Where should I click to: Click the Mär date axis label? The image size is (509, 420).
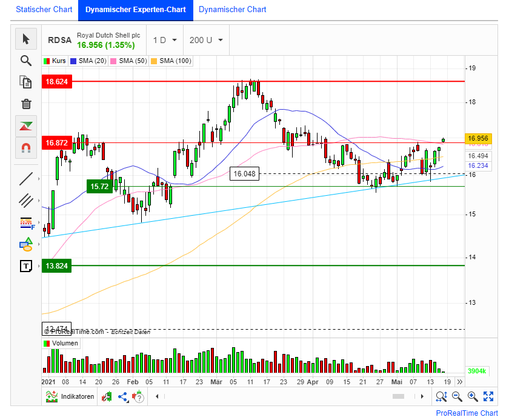coord(216,382)
